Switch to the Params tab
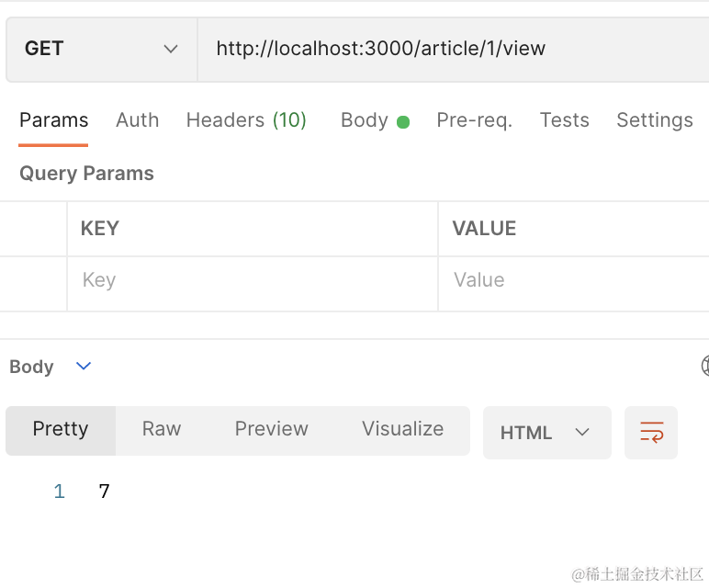This screenshot has height=588, width=709. [53, 120]
